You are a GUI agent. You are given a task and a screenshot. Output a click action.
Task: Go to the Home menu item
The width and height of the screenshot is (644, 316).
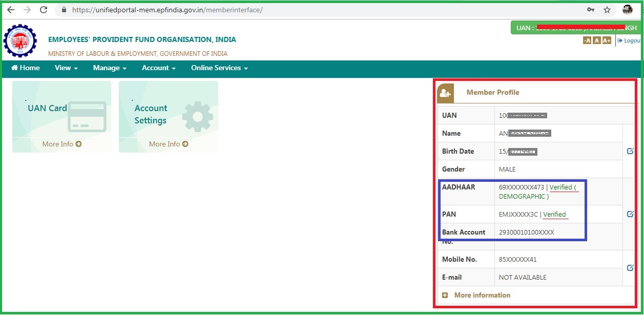[26, 68]
